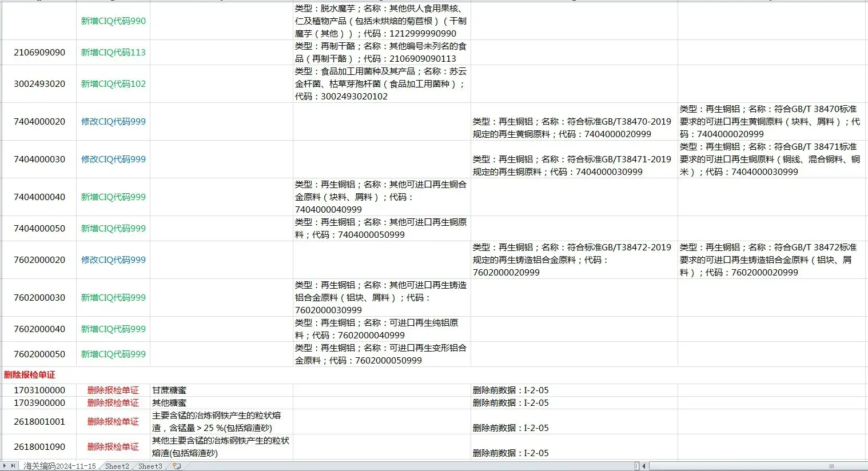Viewport: 868px width, 471px height.
Task: Select the cell containing 2106909090
Action: 38,52
